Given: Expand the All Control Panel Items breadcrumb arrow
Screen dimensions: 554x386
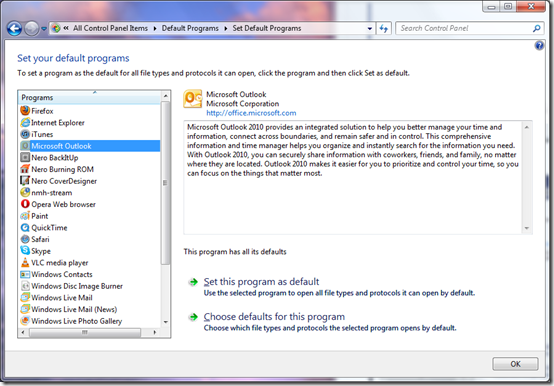Looking at the screenshot, I should pyautogui.click(x=155, y=28).
